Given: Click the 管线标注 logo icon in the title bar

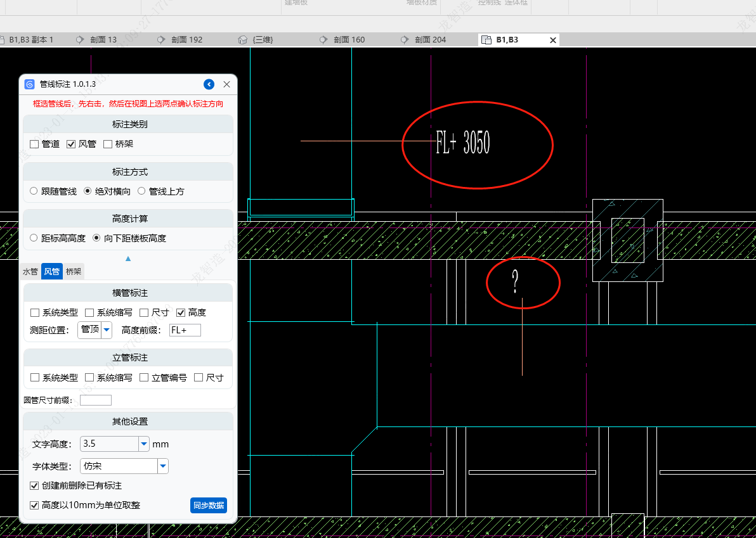Looking at the screenshot, I should click(29, 84).
